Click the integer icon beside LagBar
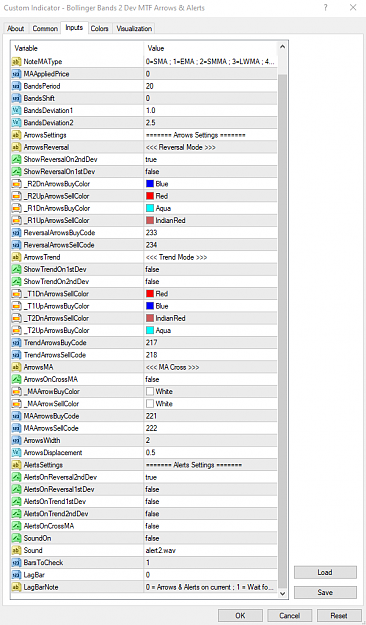The image size is (366, 625). coord(16,575)
